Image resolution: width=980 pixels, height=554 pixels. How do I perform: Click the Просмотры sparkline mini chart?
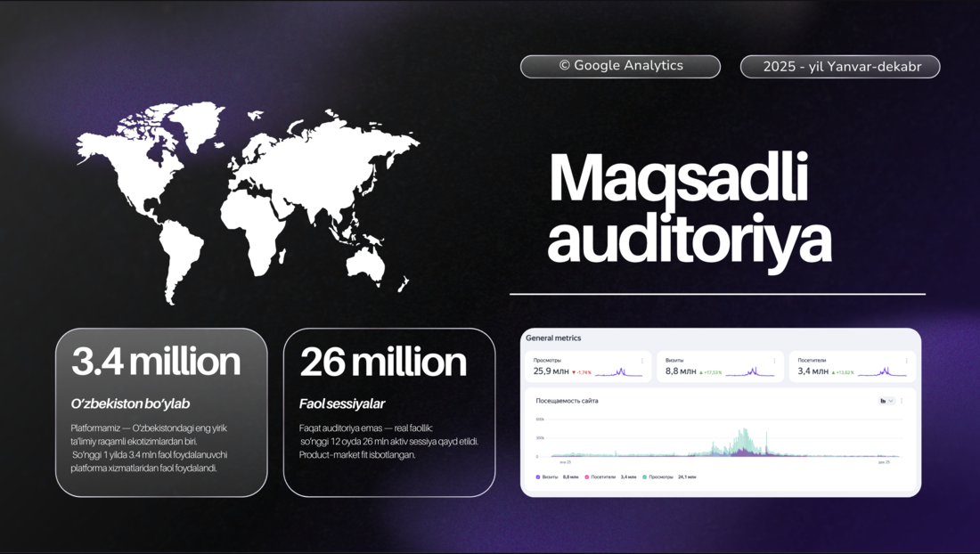623,371
